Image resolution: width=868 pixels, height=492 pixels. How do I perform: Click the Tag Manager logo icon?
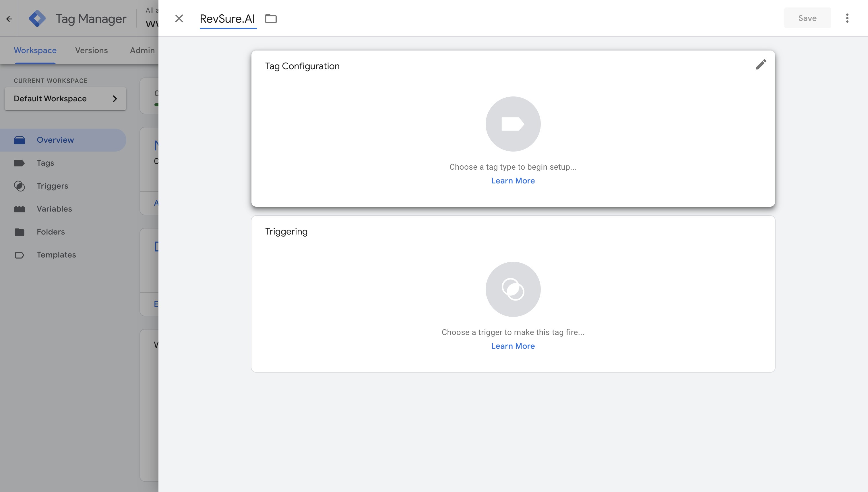point(37,19)
